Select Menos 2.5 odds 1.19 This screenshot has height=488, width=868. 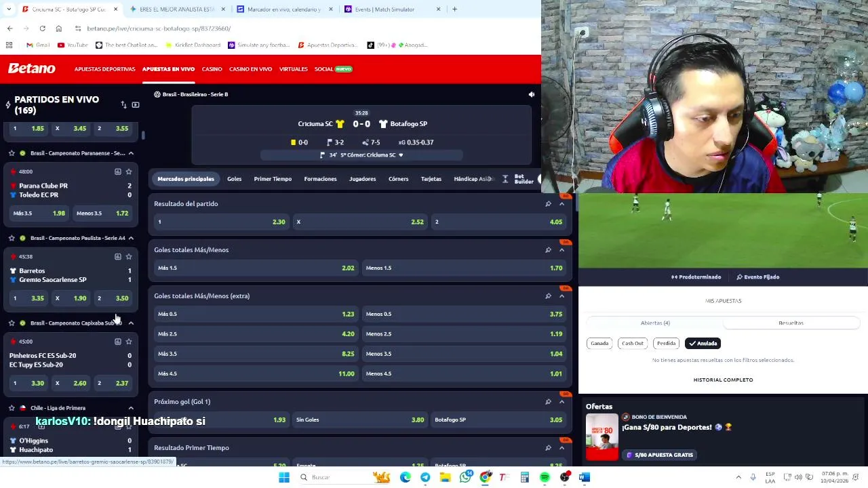tap(464, 333)
